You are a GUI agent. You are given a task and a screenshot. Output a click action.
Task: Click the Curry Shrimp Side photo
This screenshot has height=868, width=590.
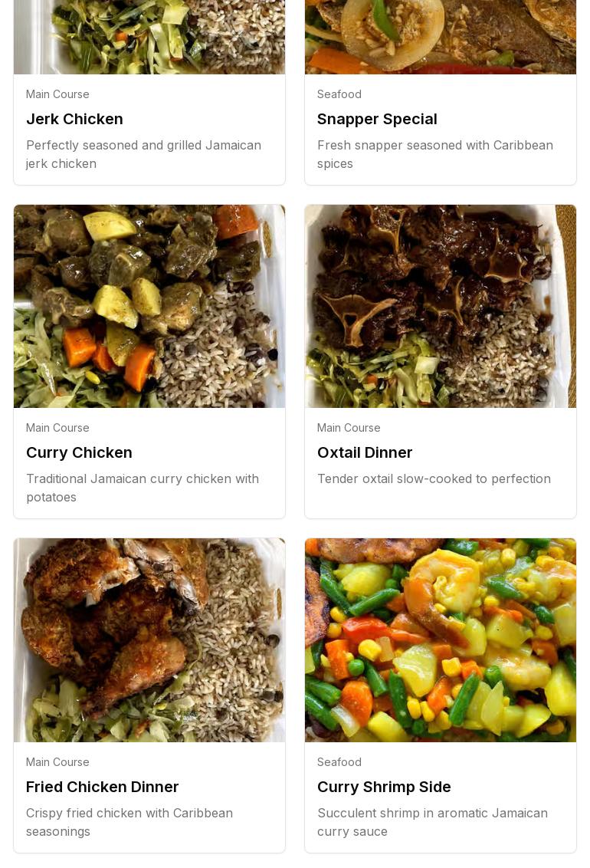[440, 640]
